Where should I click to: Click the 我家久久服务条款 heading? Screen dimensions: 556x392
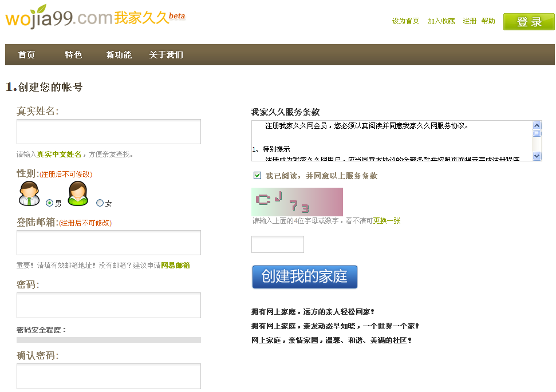click(x=286, y=112)
